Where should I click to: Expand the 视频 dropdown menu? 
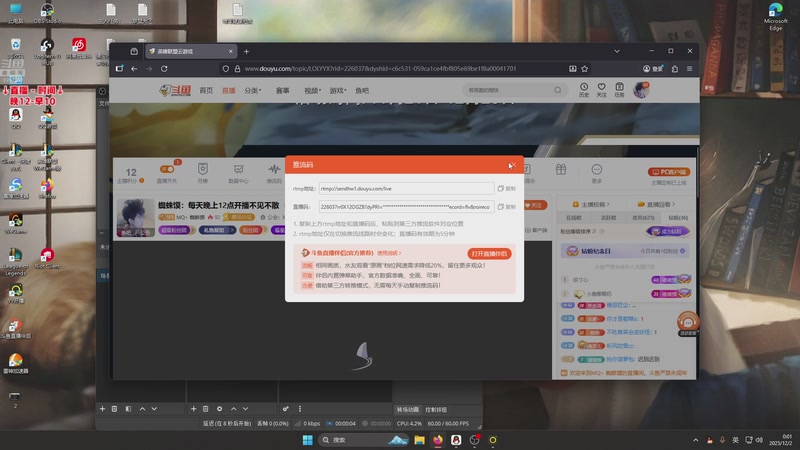(x=312, y=90)
